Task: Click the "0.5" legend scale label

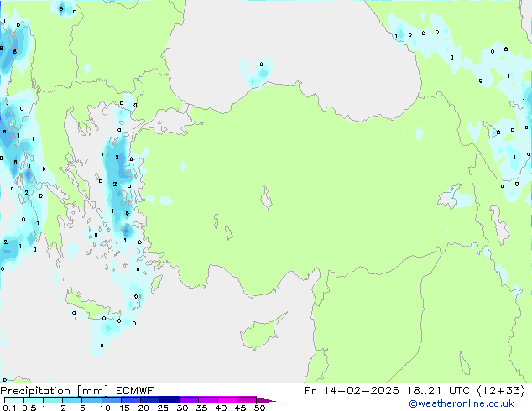Action: [x=29, y=408]
